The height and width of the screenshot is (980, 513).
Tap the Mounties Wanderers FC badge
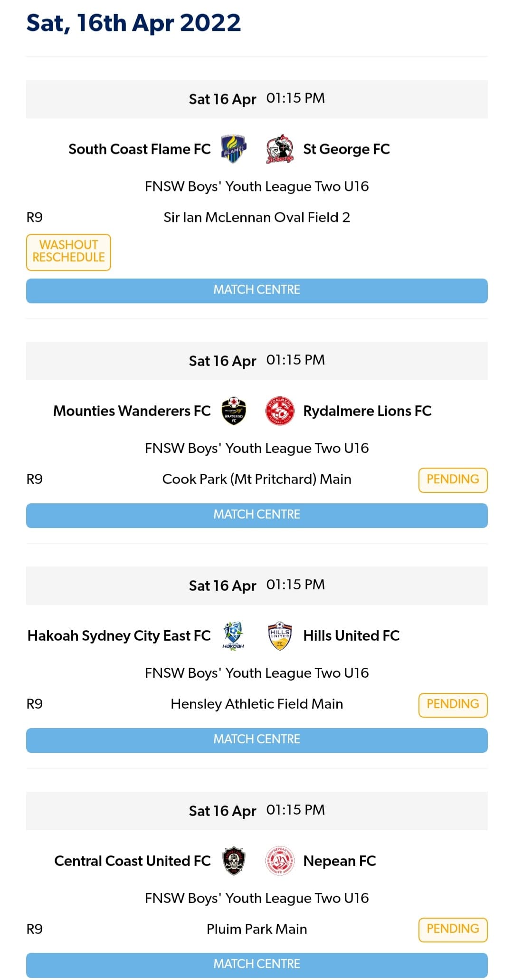coord(234,411)
